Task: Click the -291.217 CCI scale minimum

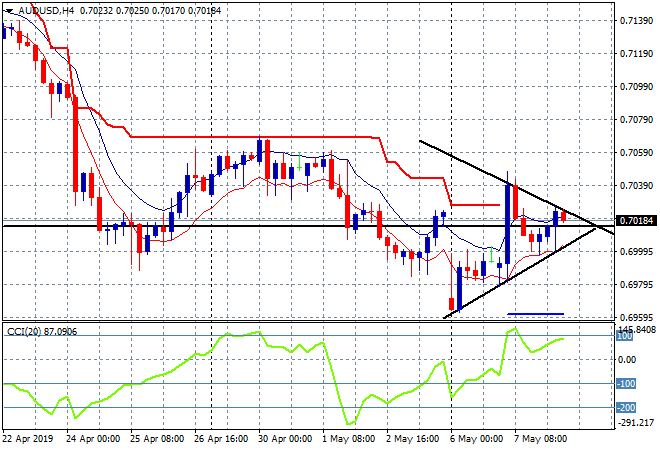Action: pyautogui.click(x=636, y=423)
